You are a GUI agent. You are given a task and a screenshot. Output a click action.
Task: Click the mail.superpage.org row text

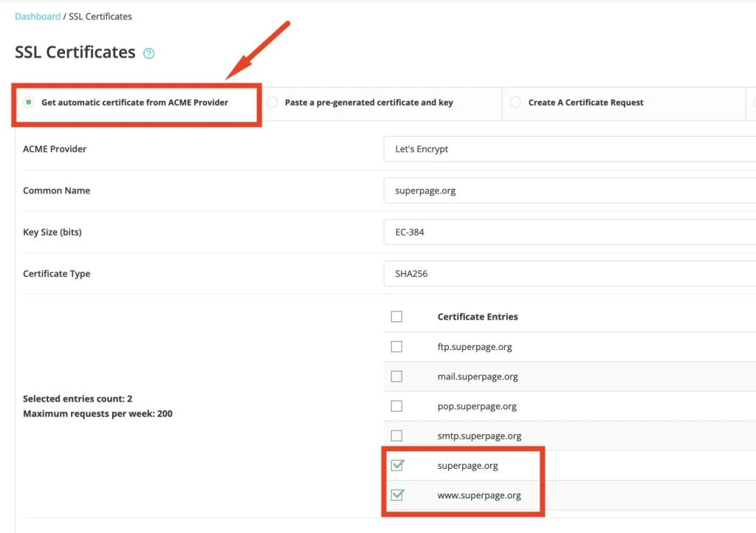478,376
